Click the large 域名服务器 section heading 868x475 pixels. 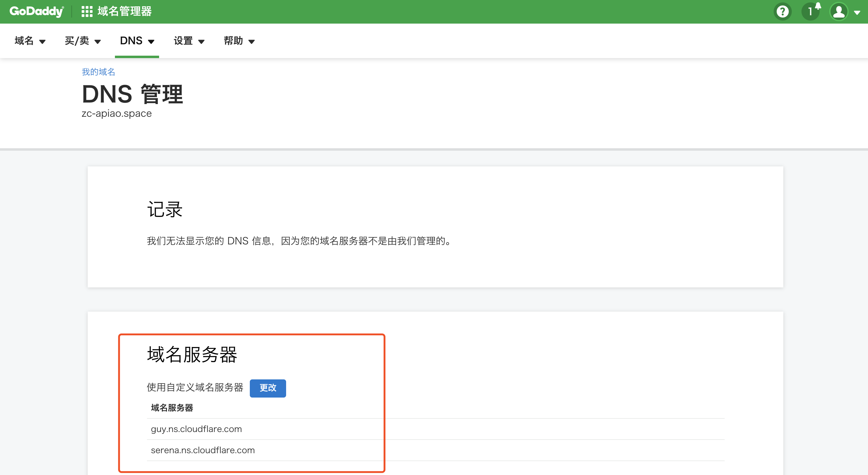click(192, 354)
